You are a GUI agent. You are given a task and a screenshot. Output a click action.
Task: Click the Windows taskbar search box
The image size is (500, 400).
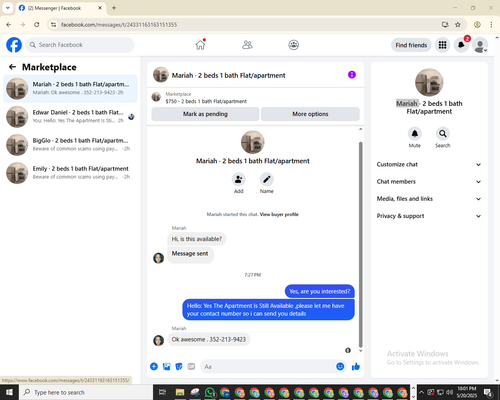(86, 392)
